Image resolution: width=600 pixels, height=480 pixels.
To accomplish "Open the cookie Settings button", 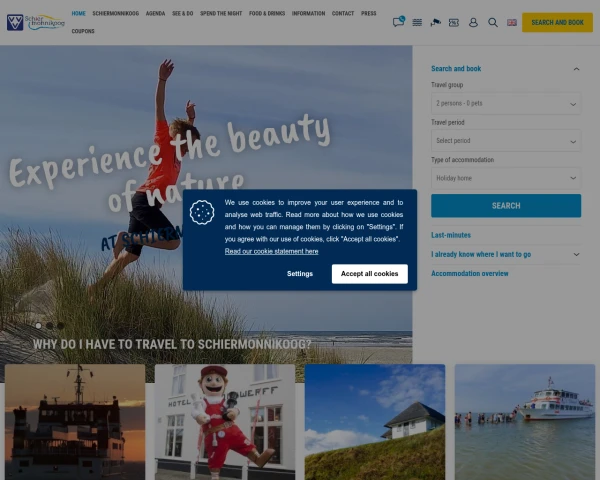I will click(x=300, y=273).
